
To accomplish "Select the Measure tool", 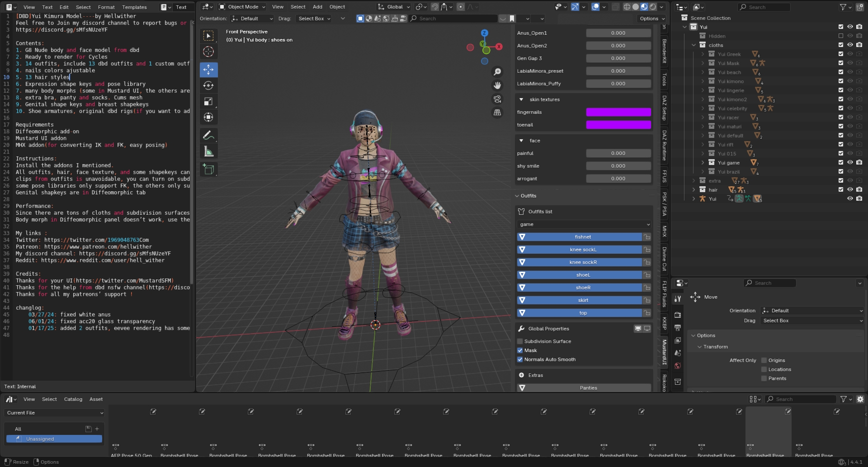I will pos(208,151).
